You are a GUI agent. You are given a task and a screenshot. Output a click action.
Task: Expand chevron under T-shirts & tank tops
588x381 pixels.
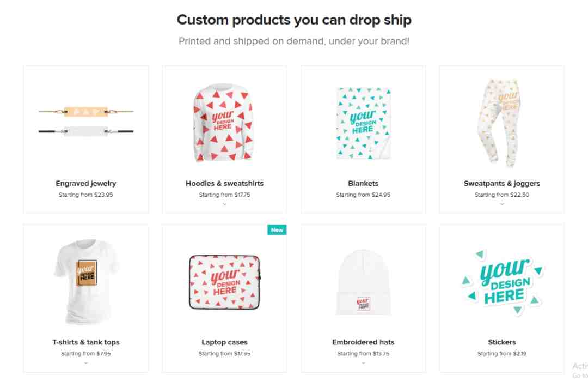click(86, 363)
